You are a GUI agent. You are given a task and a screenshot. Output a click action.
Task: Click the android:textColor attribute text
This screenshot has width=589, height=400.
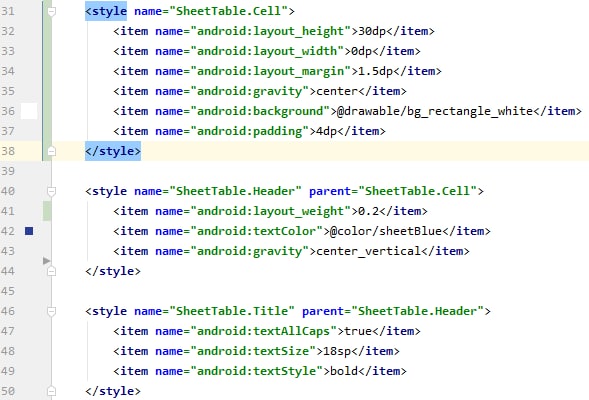tap(257, 231)
